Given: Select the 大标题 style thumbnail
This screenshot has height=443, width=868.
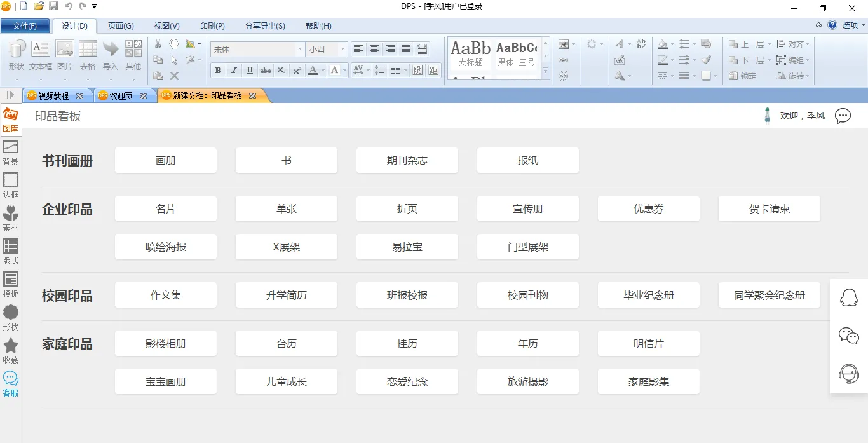Looking at the screenshot, I should click(x=470, y=54).
